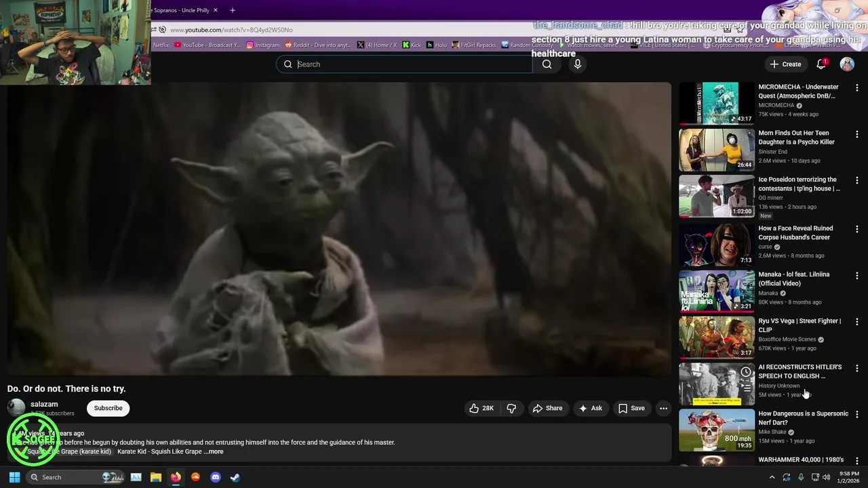Open the Home / X bookmark
The image size is (868, 488).
377,45
